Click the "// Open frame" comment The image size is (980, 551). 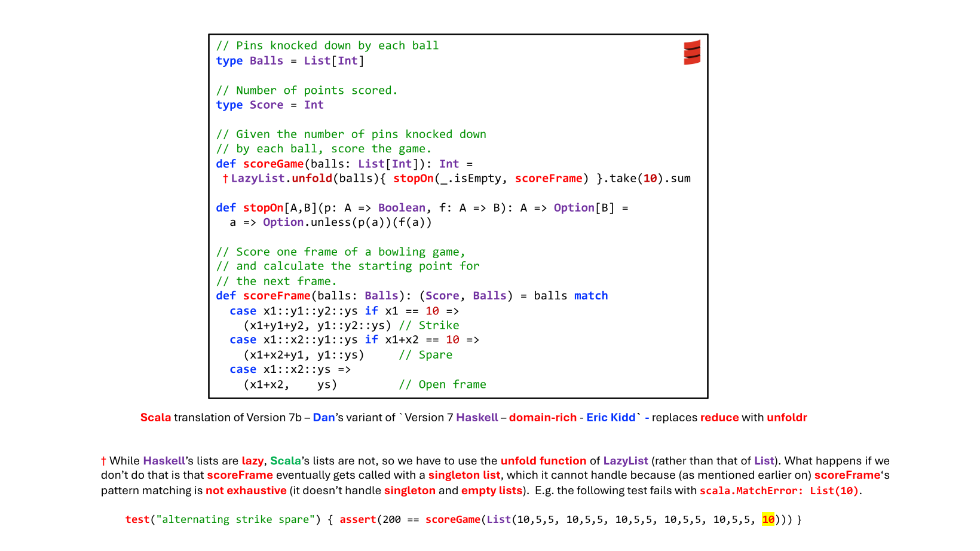coord(442,384)
